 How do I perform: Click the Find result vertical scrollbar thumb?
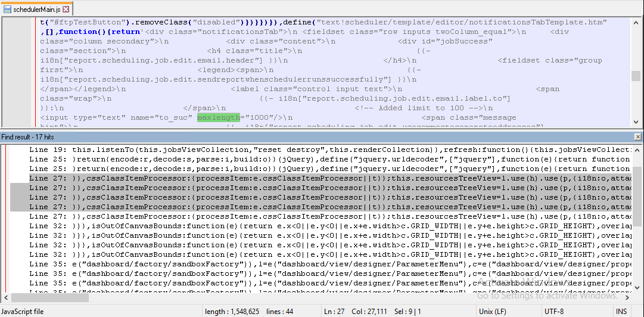click(637, 196)
